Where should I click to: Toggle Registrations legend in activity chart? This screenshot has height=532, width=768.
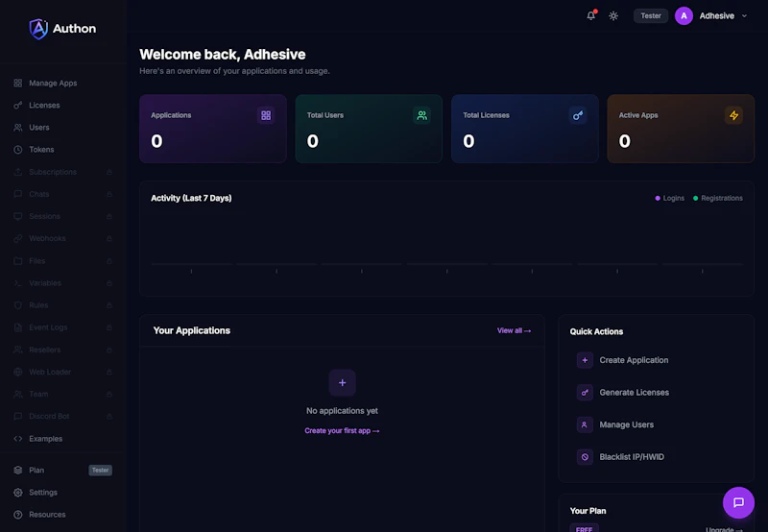tap(717, 198)
